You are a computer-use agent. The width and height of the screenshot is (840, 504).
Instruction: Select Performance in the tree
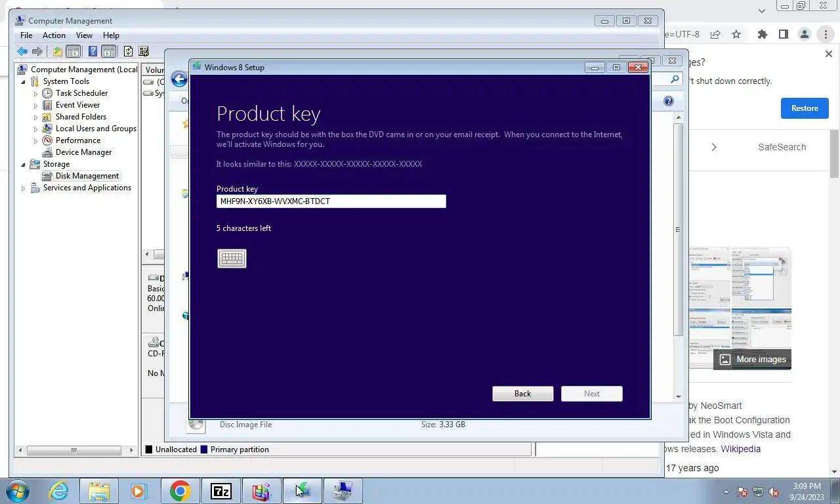[x=78, y=140]
